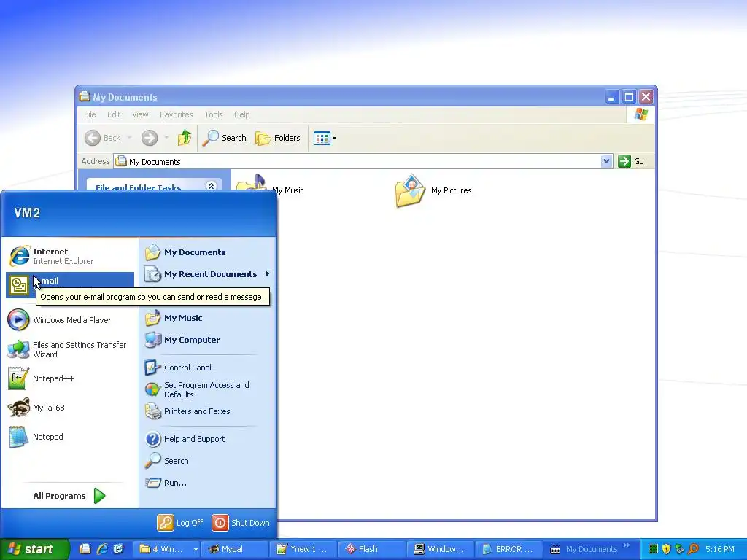Open Set Program Access and Defaults
This screenshot has height=560, width=747.
[208, 389]
